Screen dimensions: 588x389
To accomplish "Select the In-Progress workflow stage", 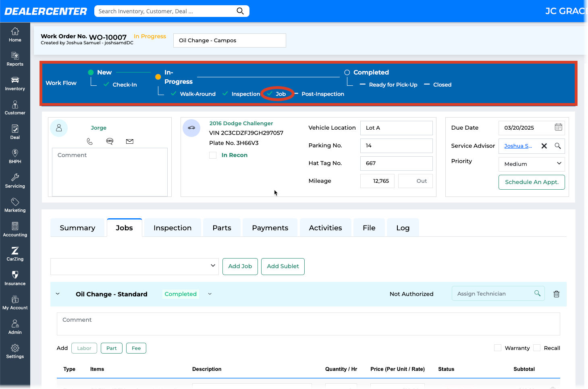I will (158, 77).
